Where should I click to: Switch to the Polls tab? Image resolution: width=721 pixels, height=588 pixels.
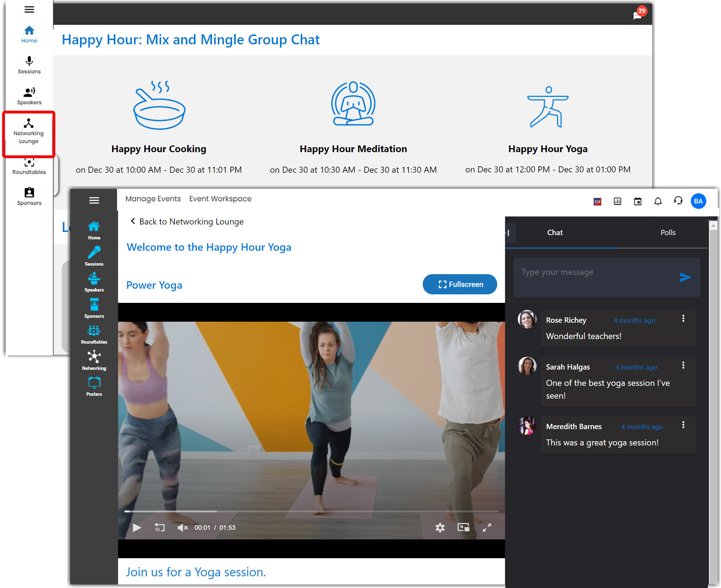[x=668, y=233]
